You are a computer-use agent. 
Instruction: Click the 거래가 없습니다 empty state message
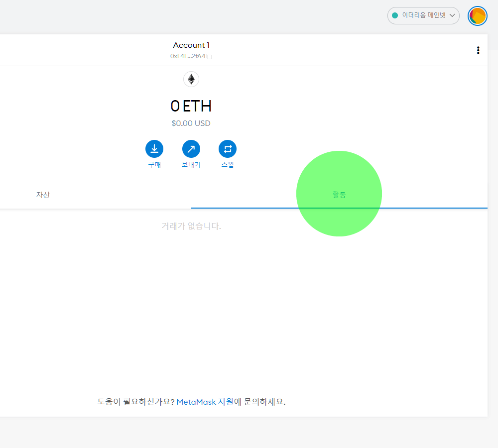pyautogui.click(x=191, y=226)
